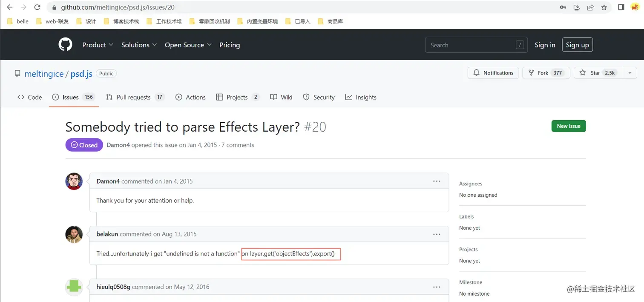This screenshot has width=644, height=302.
Task: Open the web-联发 bookmark folder
Action: pyautogui.click(x=52, y=21)
